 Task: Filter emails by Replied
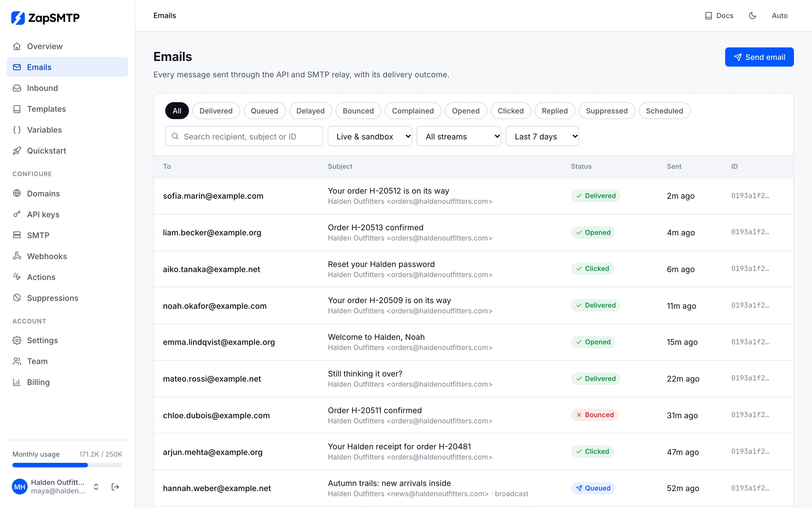point(555,111)
